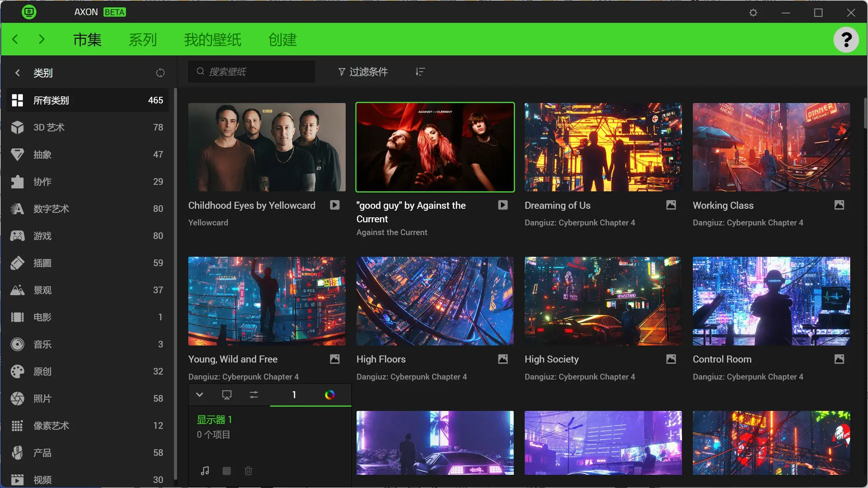868x488 pixels.
Task: Select the 插圖 category
Action: [x=88, y=263]
